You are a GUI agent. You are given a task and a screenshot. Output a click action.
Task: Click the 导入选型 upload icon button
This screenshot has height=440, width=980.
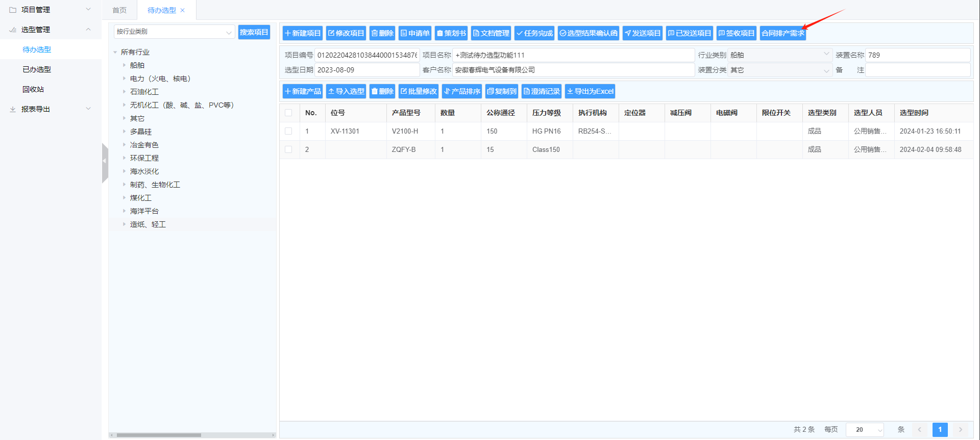click(346, 91)
